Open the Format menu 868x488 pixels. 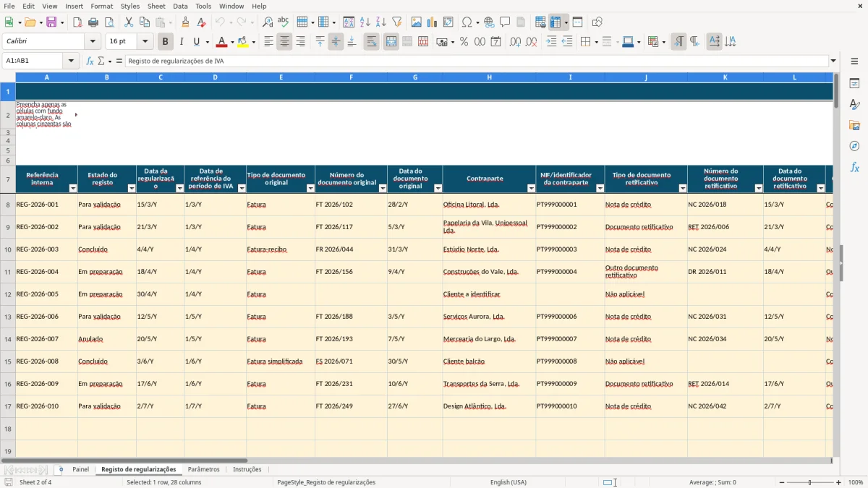(101, 6)
